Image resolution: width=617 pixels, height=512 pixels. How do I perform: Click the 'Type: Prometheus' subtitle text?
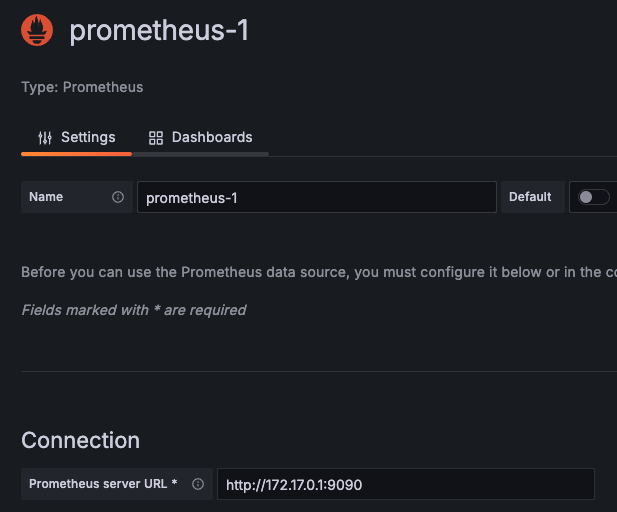(x=82, y=87)
